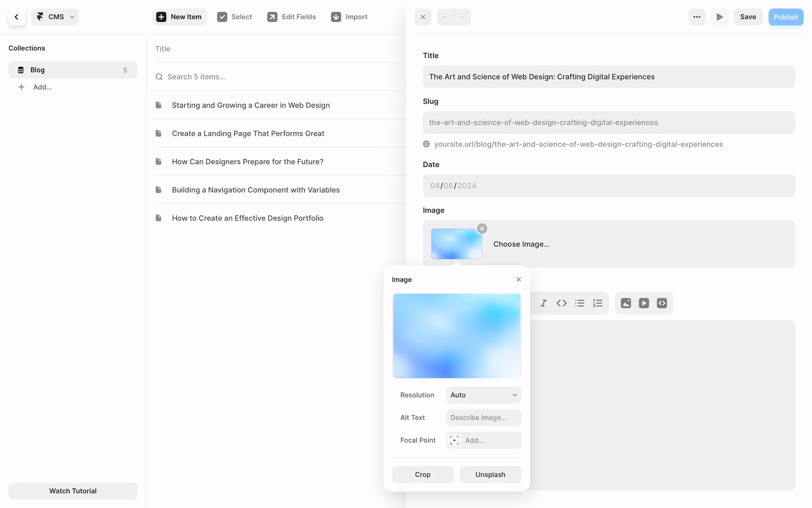Remove the selected image thumbnail
Viewport: 812px width, 508px height.
pyautogui.click(x=482, y=229)
